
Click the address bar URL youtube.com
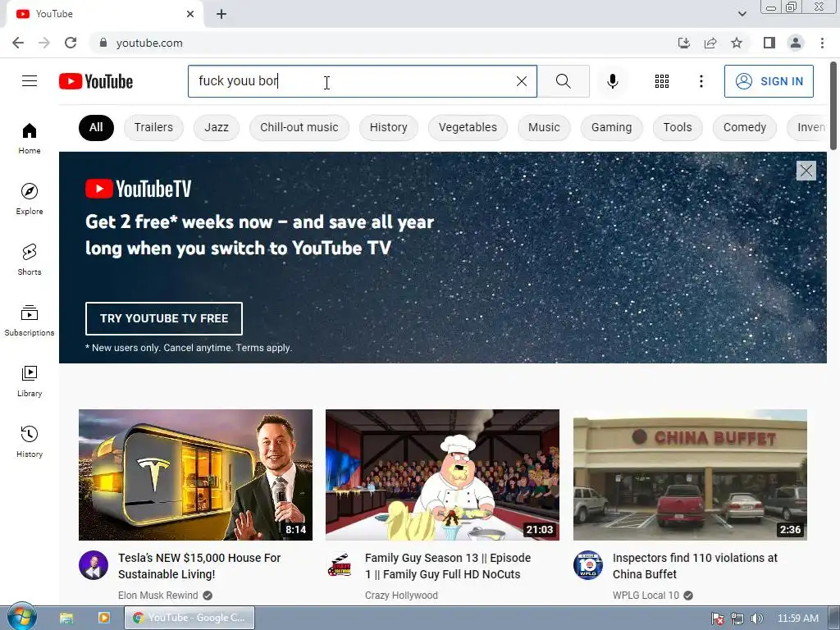click(x=149, y=43)
